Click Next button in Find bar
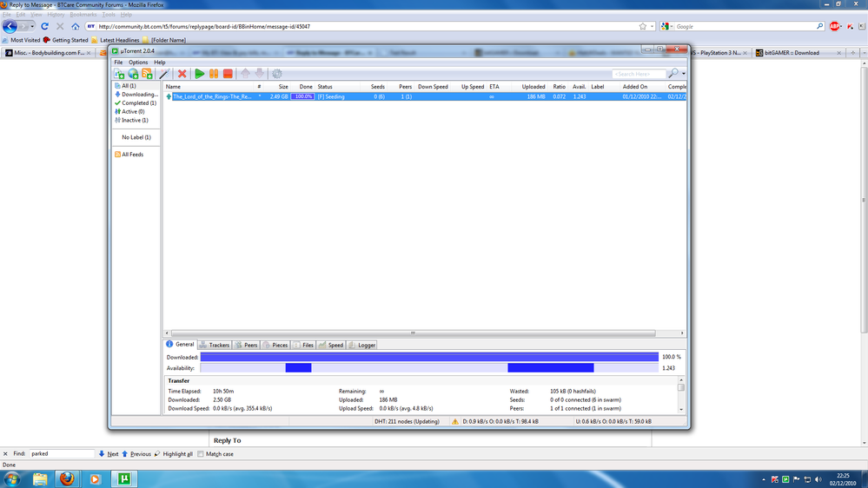Image resolution: width=868 pixels, height=488 pixels. point(109,454)
